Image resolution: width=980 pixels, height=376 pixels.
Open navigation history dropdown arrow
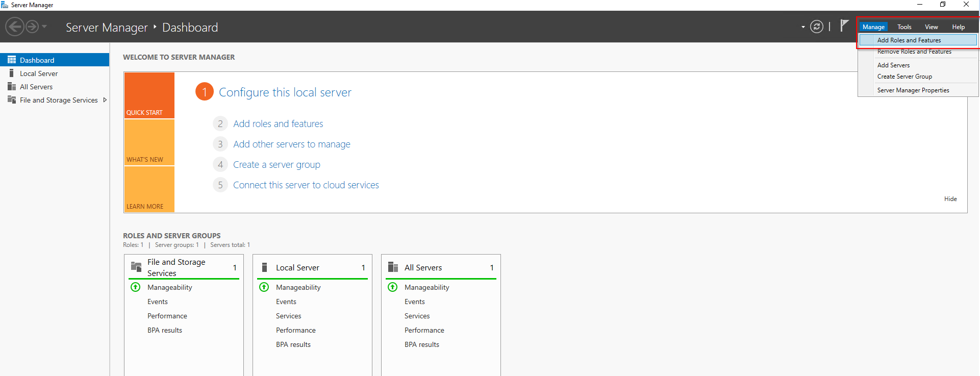pyautogui.click(x=44, y=27)
